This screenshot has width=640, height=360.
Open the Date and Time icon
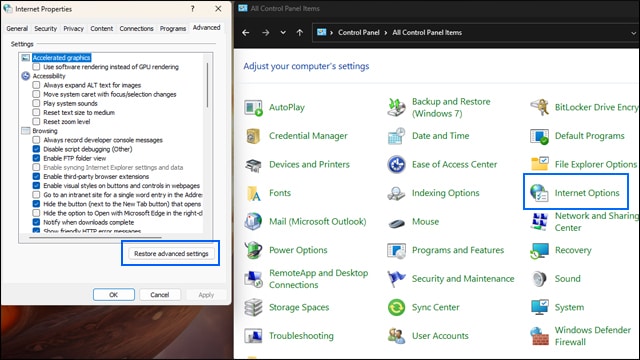[x=396, y=136]
